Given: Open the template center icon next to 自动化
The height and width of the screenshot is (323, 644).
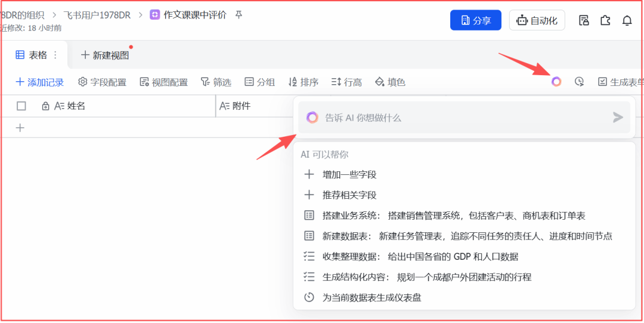Looking at the screenshot, I should tap(584, 20).
